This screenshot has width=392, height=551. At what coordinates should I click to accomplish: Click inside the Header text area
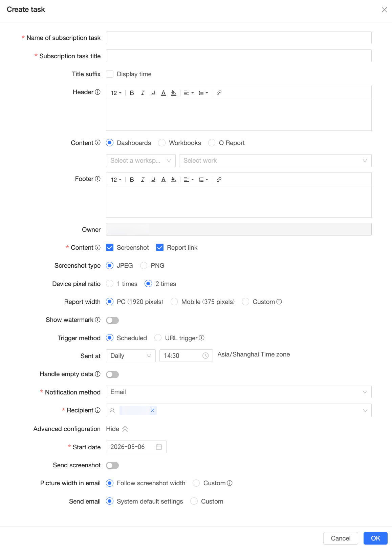[x=239, y=115]
